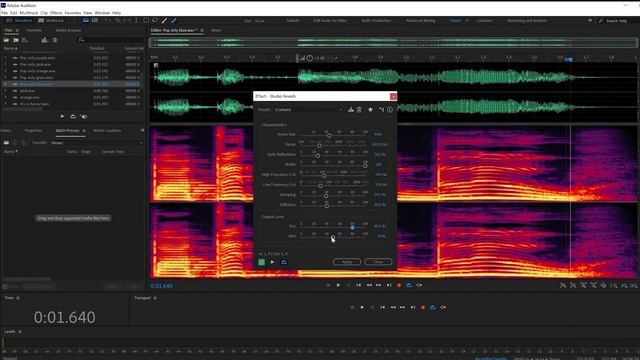Click the Apply button

347,262
